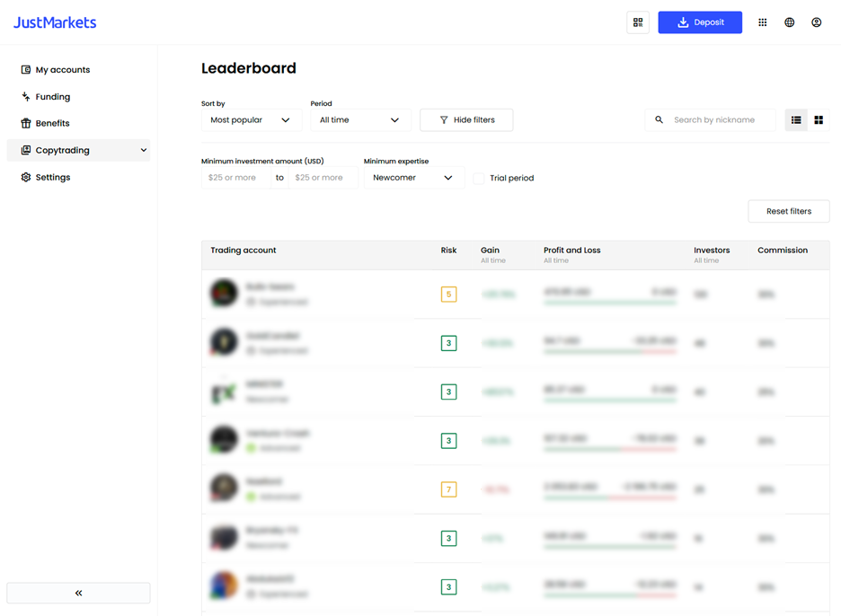Click the risk 5 badge in first row
Image resolution: width=841 pixels, height=616 pixels.
(448, 295)
